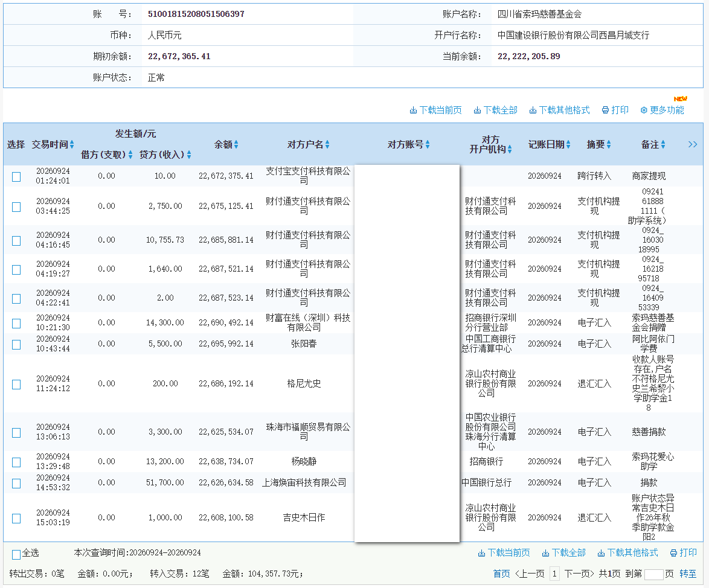
Task: Sort 记账日期 column using its arrows
Action: point(568,145)
